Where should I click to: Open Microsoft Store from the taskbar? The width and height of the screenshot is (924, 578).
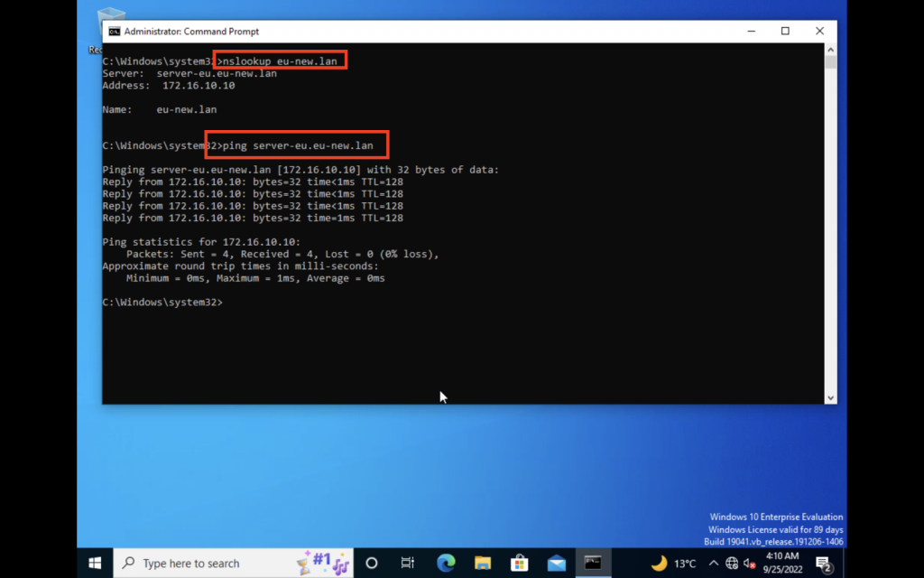tap(520, 563)
